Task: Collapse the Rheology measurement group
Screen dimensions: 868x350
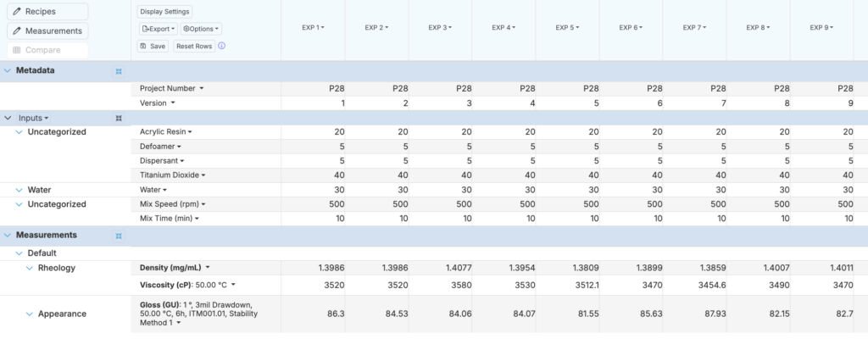Action: pos(30,269)
